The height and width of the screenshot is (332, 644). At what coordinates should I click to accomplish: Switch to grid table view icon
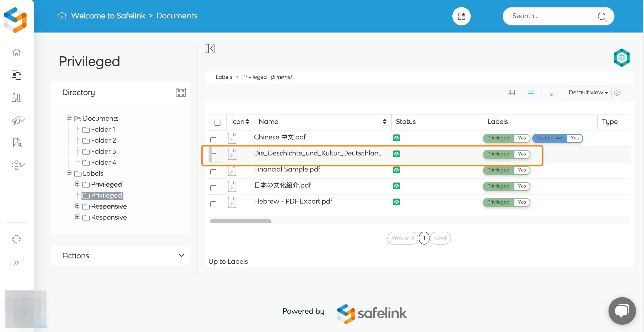[x=530, y=93]
